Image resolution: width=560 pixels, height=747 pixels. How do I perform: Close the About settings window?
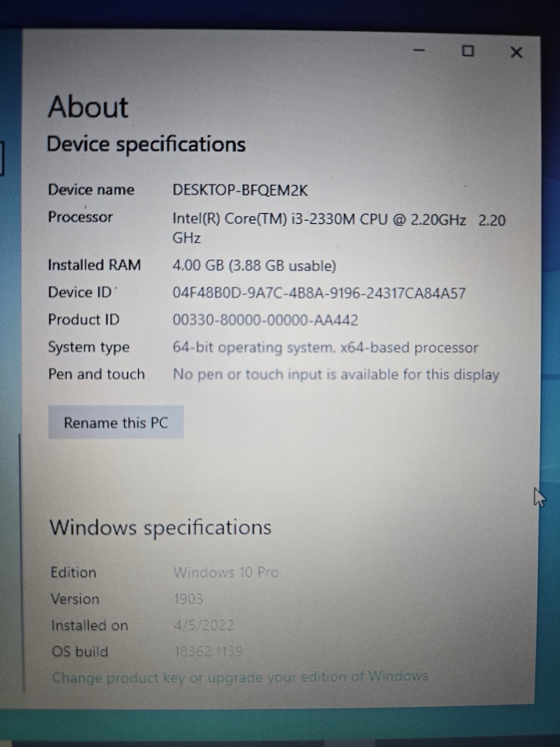[x=516, y=52]
